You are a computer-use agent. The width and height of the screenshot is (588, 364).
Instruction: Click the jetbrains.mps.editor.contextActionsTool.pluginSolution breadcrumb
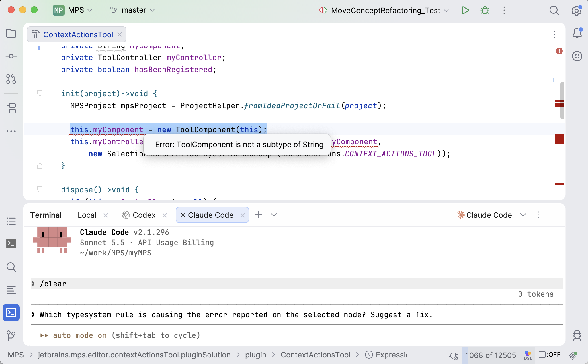134,355
